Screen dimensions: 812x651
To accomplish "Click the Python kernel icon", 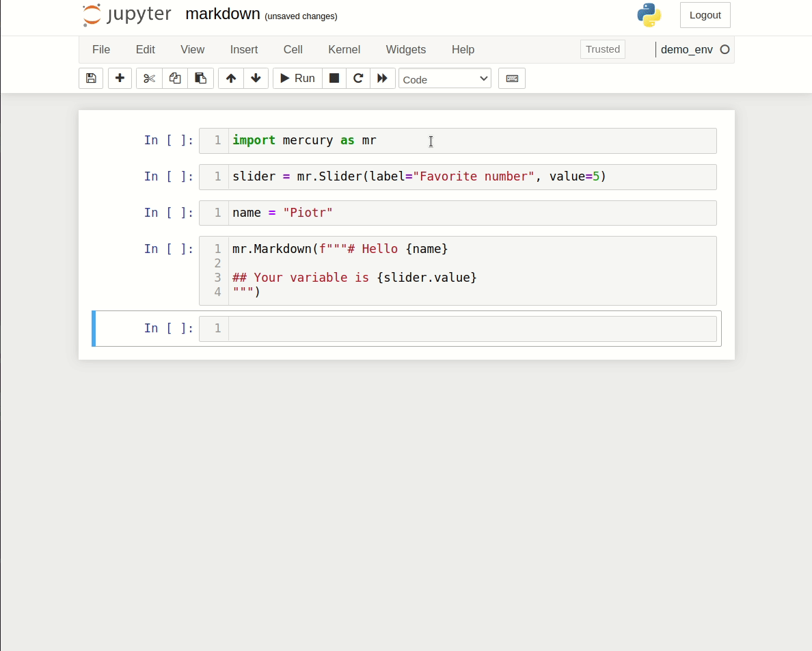I will (648, 14).
